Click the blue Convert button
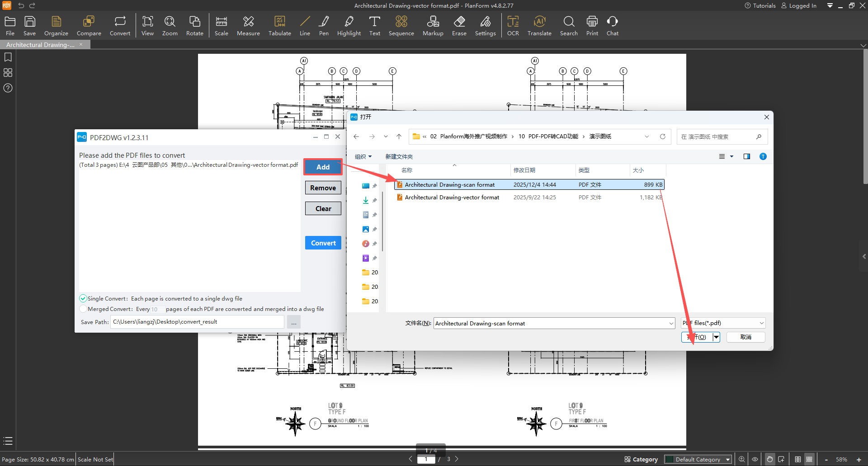This screenshot has height=466, width=868. point(323,243)
